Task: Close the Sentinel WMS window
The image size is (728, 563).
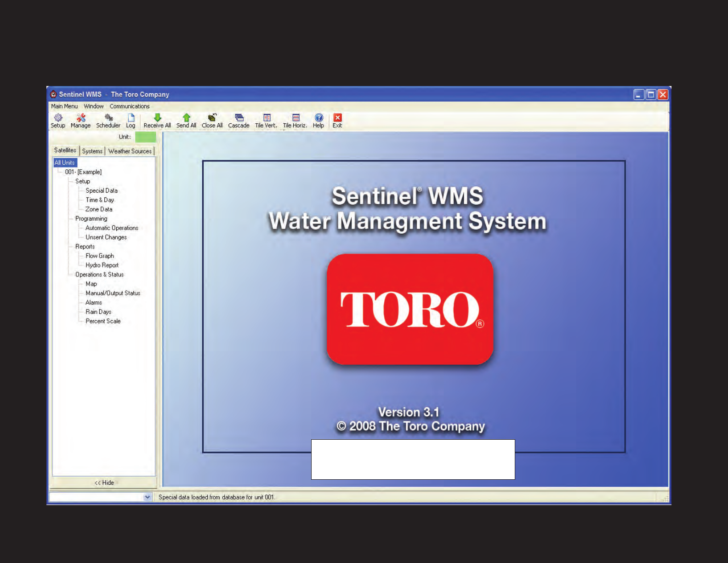Action: (663, 94)
